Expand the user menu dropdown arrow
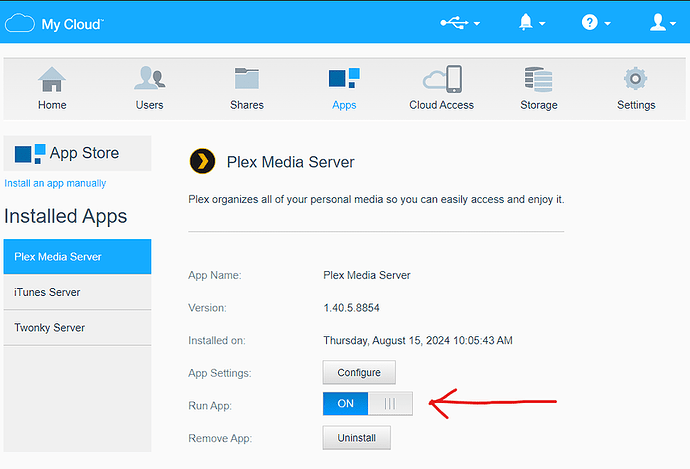This screenshot has width=690, height=469. (673, 24)
